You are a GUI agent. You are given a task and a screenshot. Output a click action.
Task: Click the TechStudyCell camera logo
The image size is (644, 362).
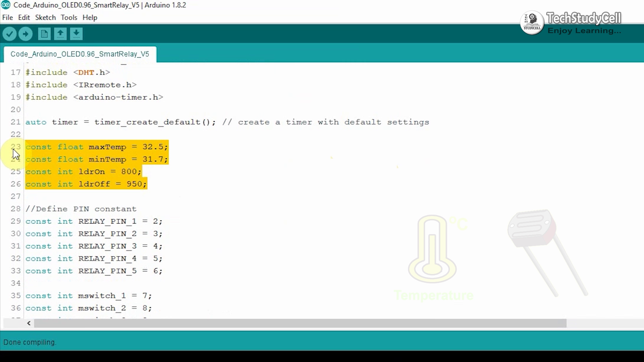click(532, 23)
